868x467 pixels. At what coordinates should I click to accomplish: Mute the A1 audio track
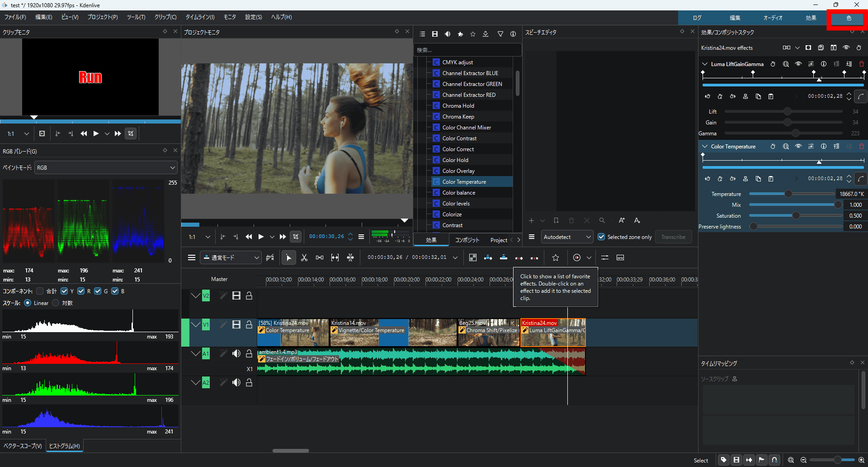pos(236,353)
